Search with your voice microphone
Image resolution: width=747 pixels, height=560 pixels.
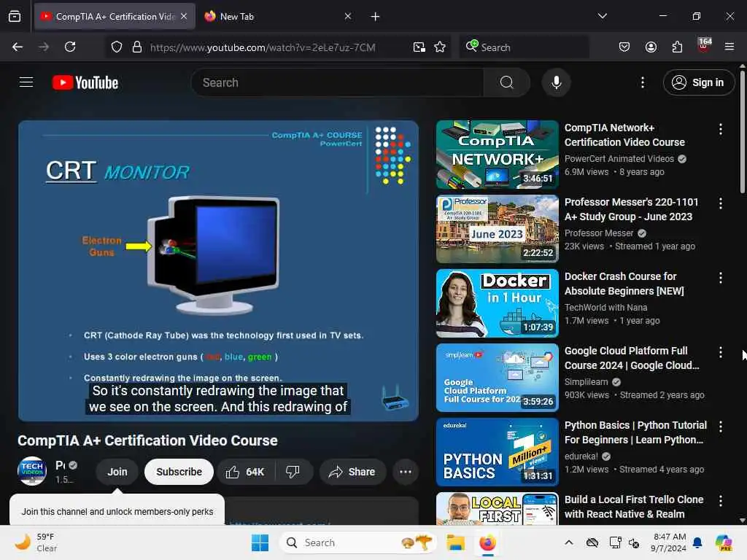pyautogui.click(x=556, y=83)
